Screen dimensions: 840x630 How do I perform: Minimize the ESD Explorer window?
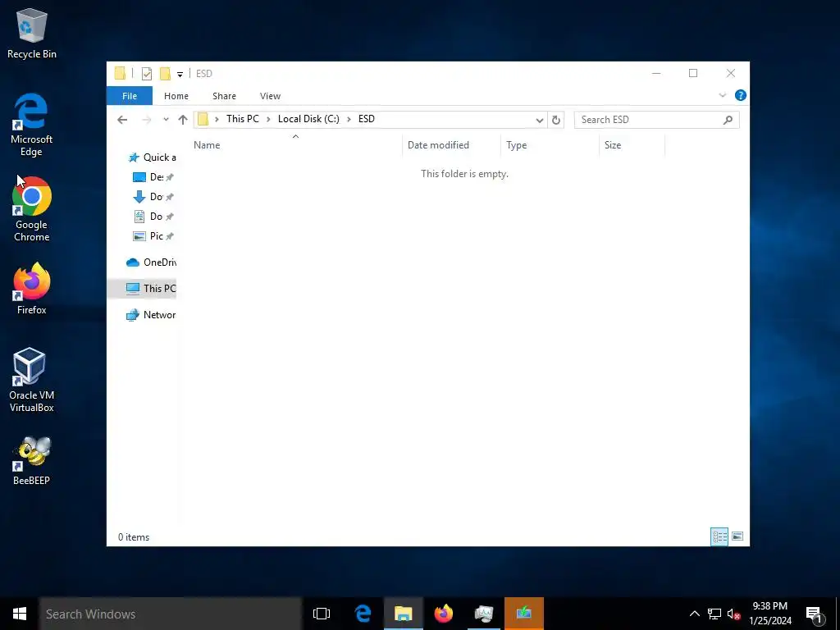(x=656, y=73)
